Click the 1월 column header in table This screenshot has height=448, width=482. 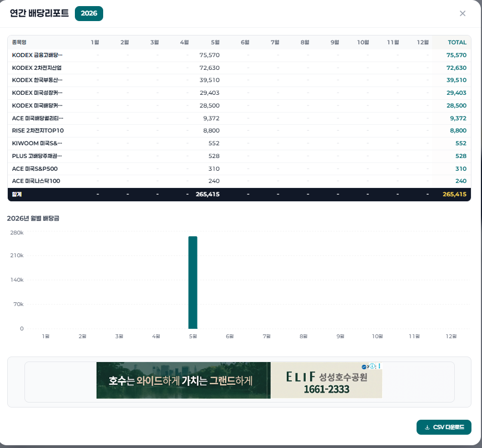click(x=95, y=42)
